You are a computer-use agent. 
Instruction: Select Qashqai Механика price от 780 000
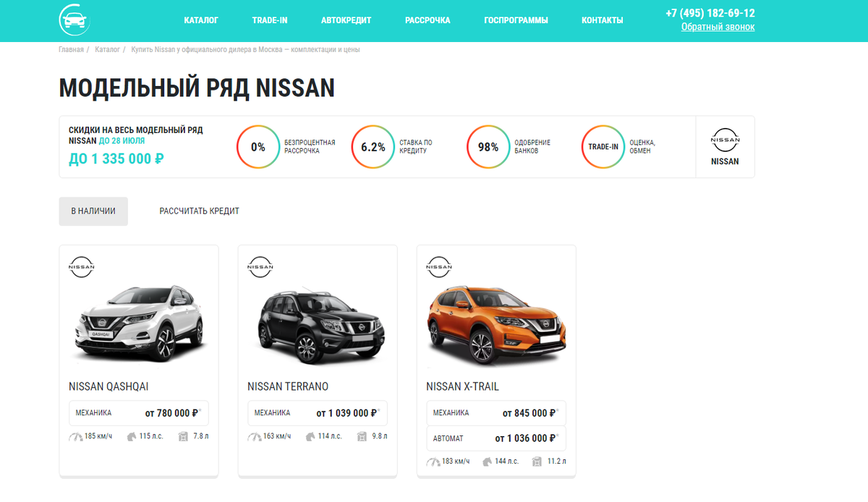139,413
